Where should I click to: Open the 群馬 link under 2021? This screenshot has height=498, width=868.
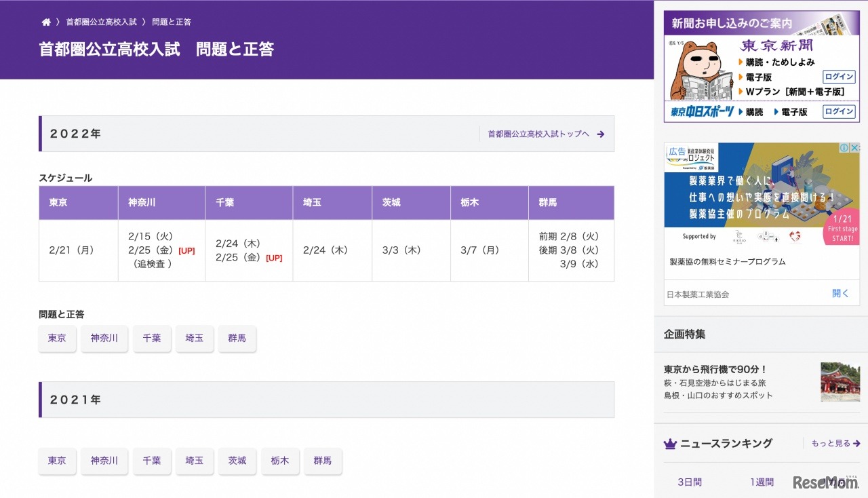323,461
